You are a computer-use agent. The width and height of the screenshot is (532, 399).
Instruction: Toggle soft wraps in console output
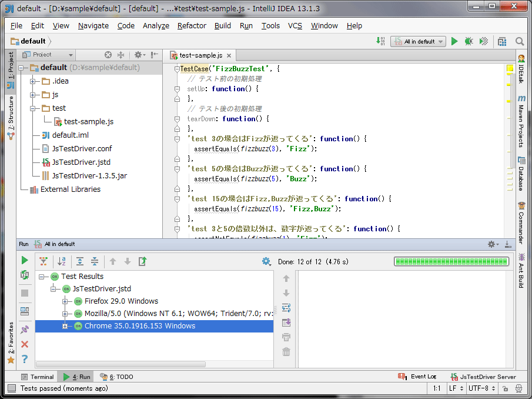click(x=286, y=308)
